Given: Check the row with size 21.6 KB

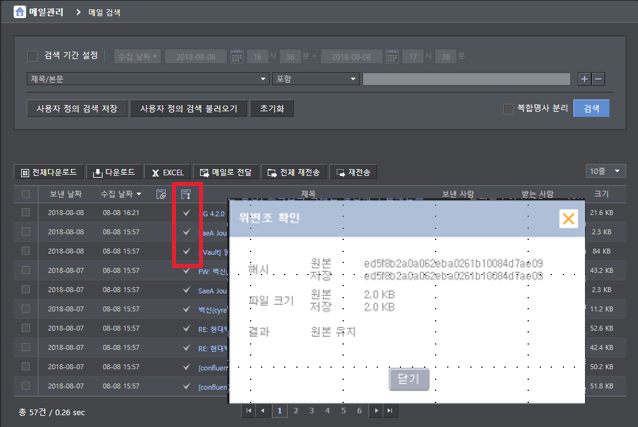Looking at the screenshot, I should tap(26, 212).
